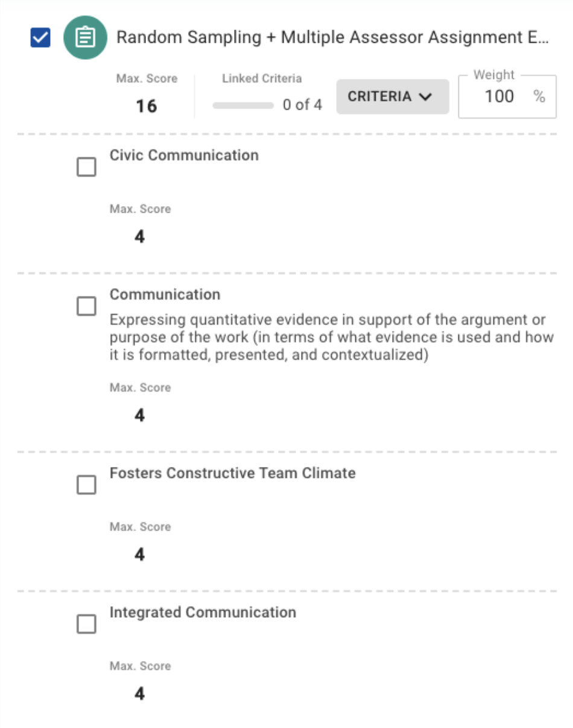Click the green clipboard assignment icon

pos(85,38)
